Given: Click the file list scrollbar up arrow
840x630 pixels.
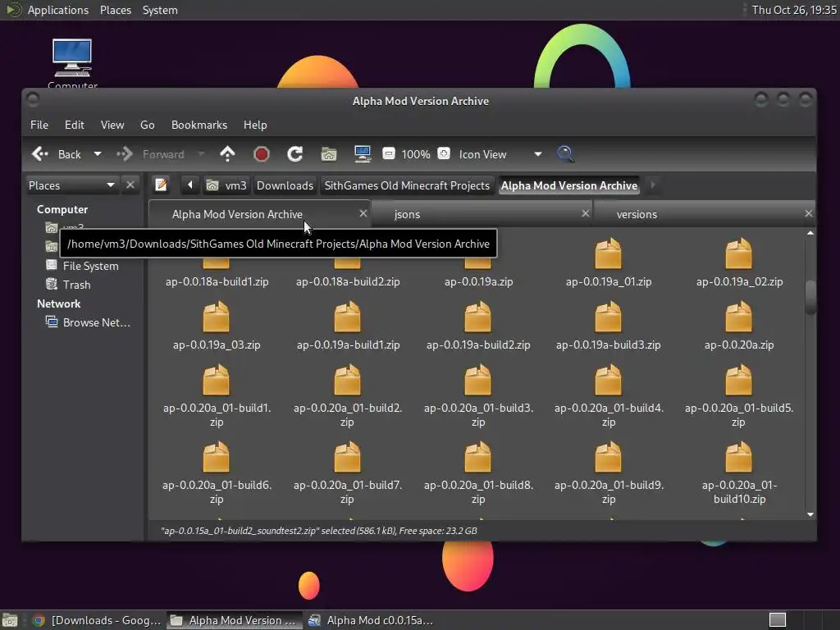Looking at the screenshot, I should click(x=810, y=233).
